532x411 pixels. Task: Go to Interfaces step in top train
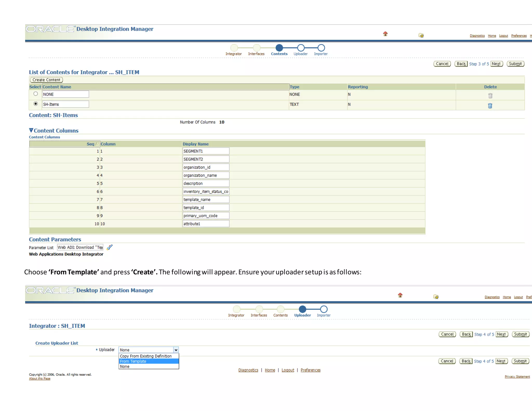256,48
